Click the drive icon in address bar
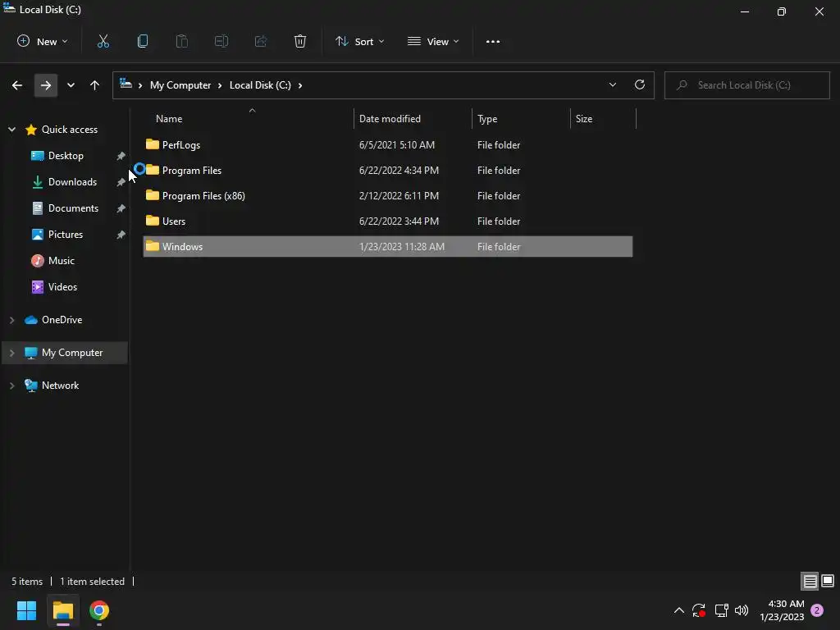This screenshot has height=630, width=840. [x=126, y=84]
